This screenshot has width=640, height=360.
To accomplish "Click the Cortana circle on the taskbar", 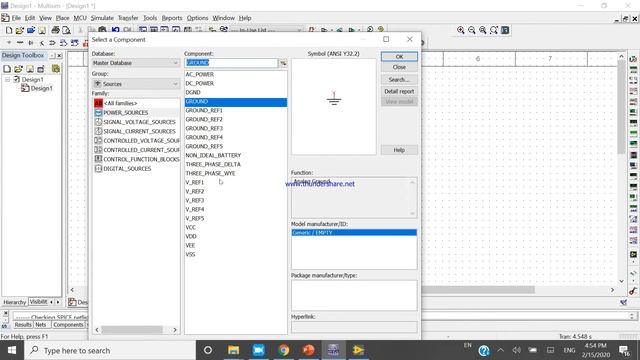I will pyautogui.click(x=208, y=350).
